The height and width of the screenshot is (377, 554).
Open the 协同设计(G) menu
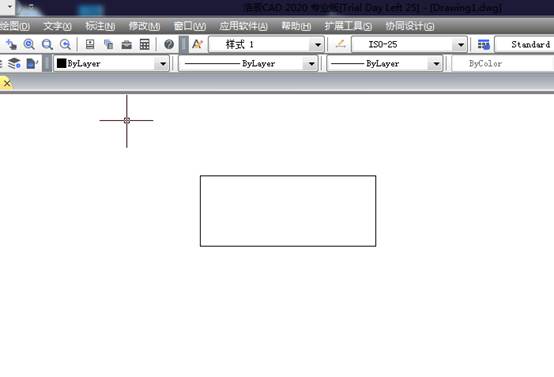tap(409, 26)
